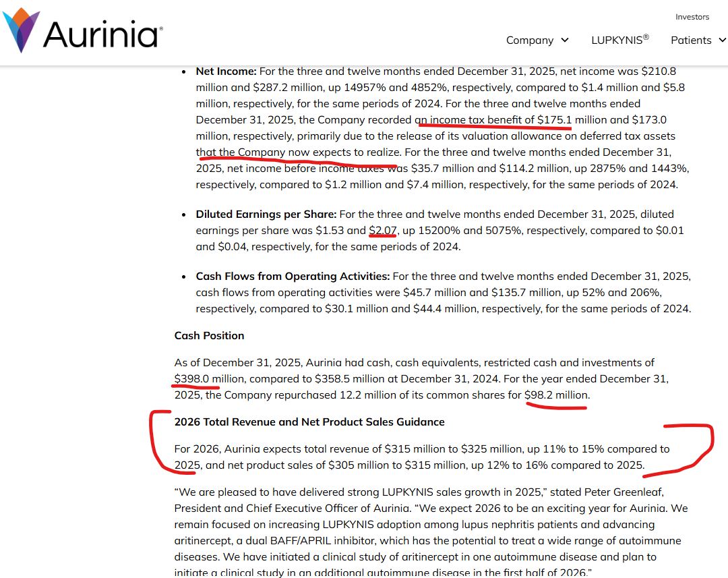Viewport: 728px width, 578px height.
Task: Expand the Company dropdown chevron
Action: pos(565,40)
